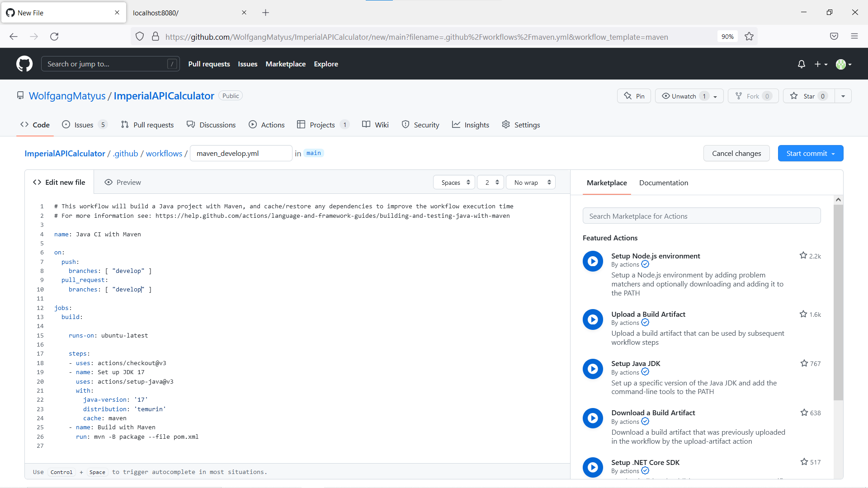Open the Actions tab

267,125
